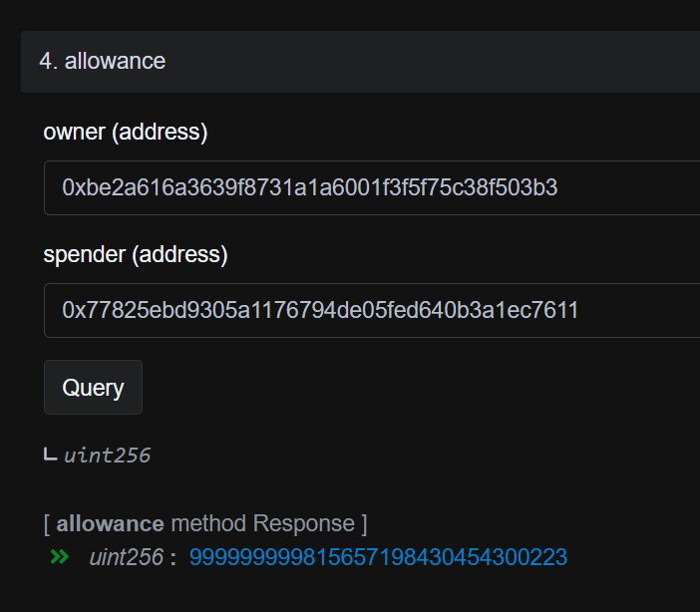
Task: Select the italic uint256 return type label
Action: [107, 456]
